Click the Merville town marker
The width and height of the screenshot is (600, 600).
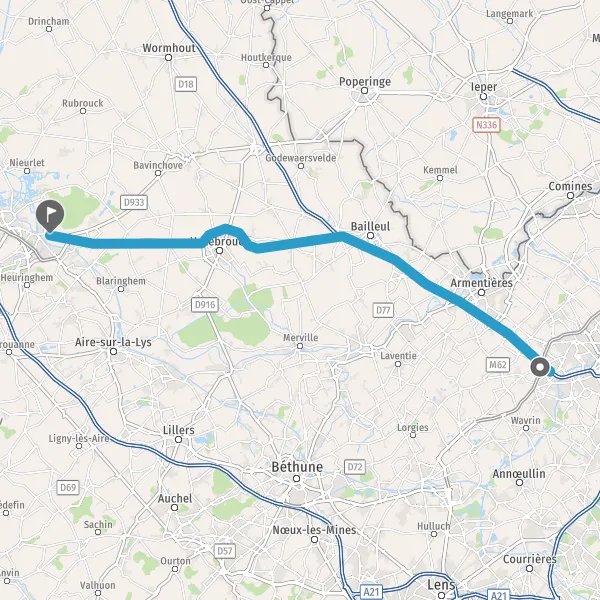(x=300, y=346)
